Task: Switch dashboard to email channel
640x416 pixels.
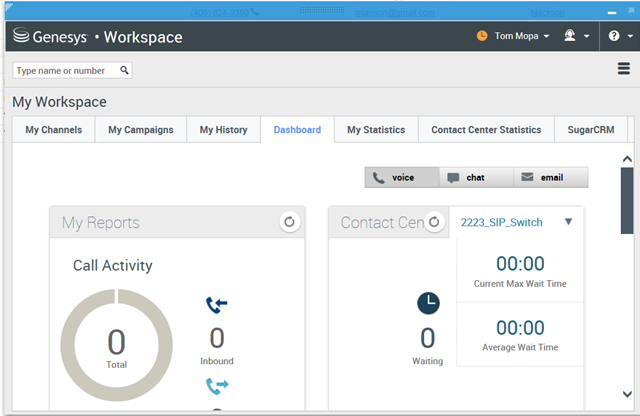Action: pos(551,177)
